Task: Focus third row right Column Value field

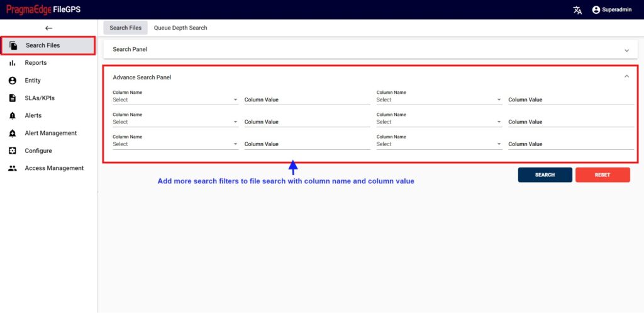Action: (x=571, y=144)
